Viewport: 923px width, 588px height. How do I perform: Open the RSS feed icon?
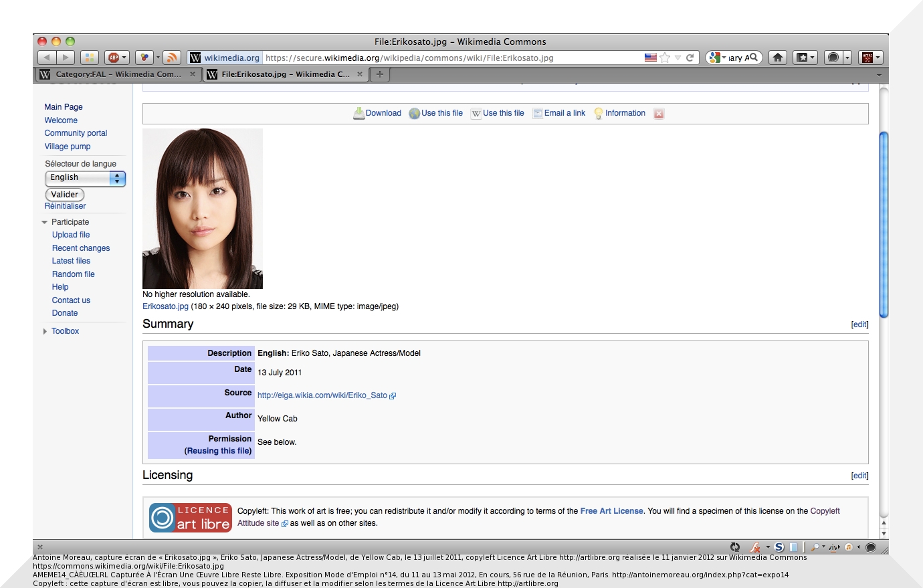[172, 58]
